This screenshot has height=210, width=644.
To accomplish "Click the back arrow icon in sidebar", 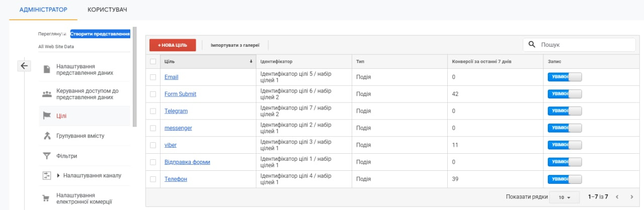I will [x=24, y=66].
